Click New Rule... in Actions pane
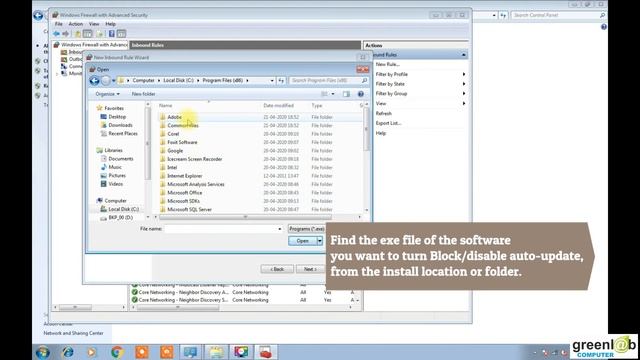Image resolution: width=640 pixels, height=360 pixels. (387, 64)
